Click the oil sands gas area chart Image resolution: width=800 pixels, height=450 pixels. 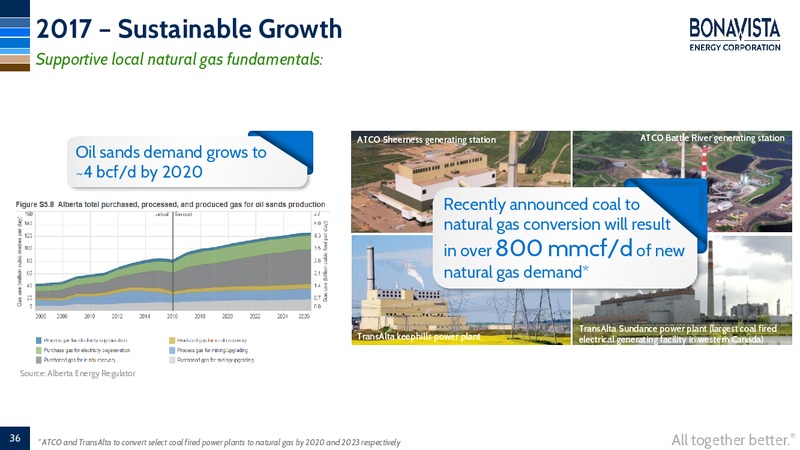tap(172, 260)
